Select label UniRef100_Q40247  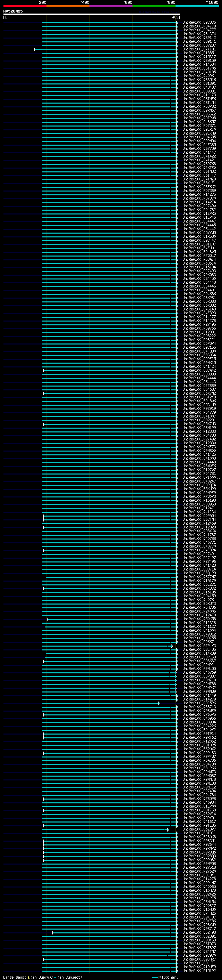(199, 481)
